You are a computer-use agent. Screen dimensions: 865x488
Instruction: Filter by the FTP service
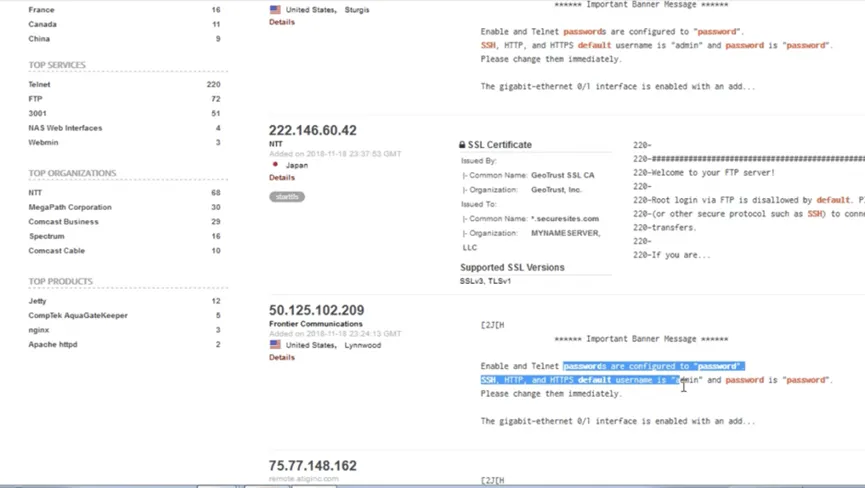[35, 99]
